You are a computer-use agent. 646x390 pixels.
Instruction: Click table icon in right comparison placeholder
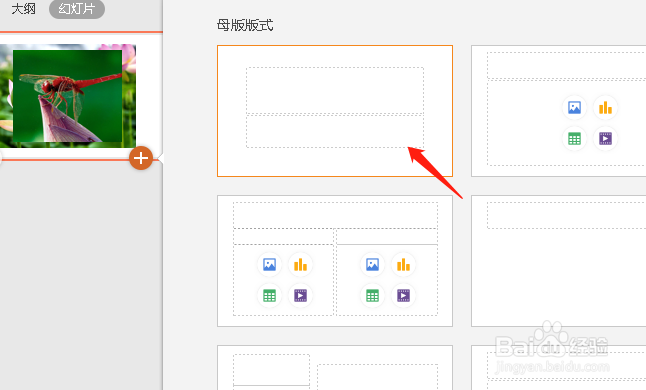[x=372, y=295]
